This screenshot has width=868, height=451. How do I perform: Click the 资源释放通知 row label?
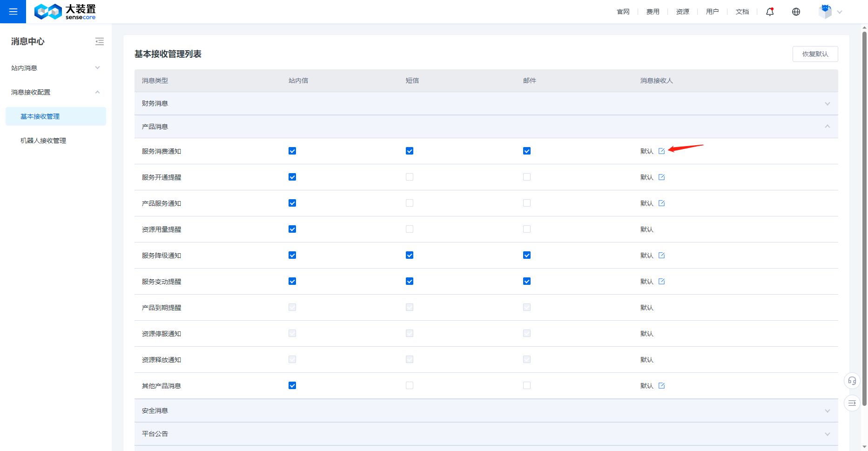[x=161, y=360]
